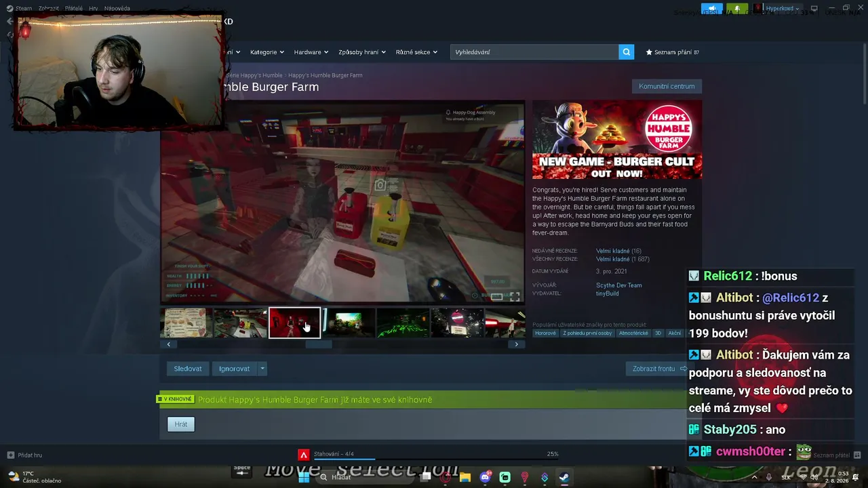The width and height of the screenshot is (868, 488).
Task: Open the Seznam přání wishlist link
Action: pos(672,52)
